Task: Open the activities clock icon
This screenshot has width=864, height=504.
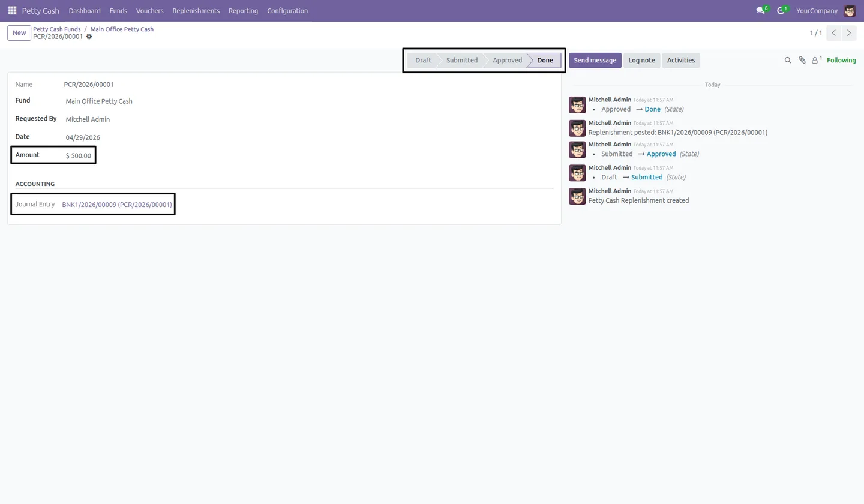Action: [x=781, y=11]
